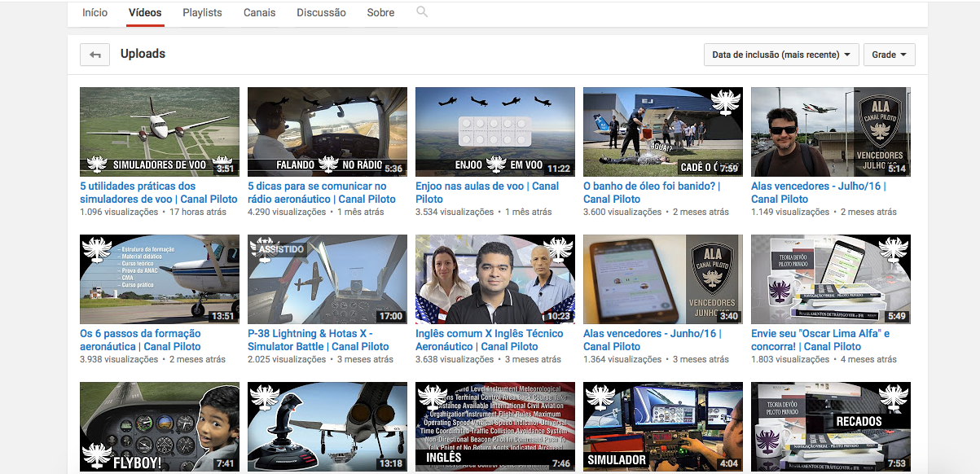Switch to the Playlists tab

tap(202, 13)
